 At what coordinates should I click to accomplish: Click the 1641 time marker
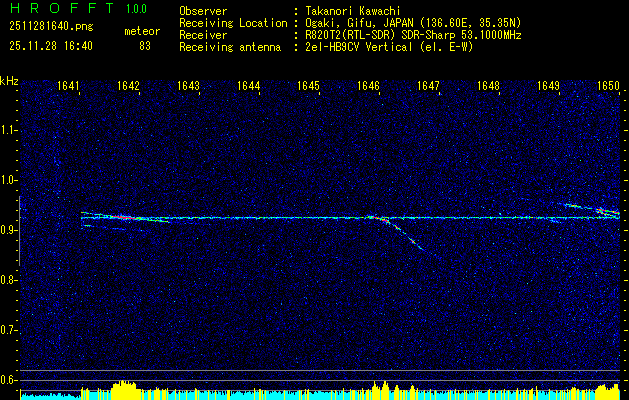(68, 86)
